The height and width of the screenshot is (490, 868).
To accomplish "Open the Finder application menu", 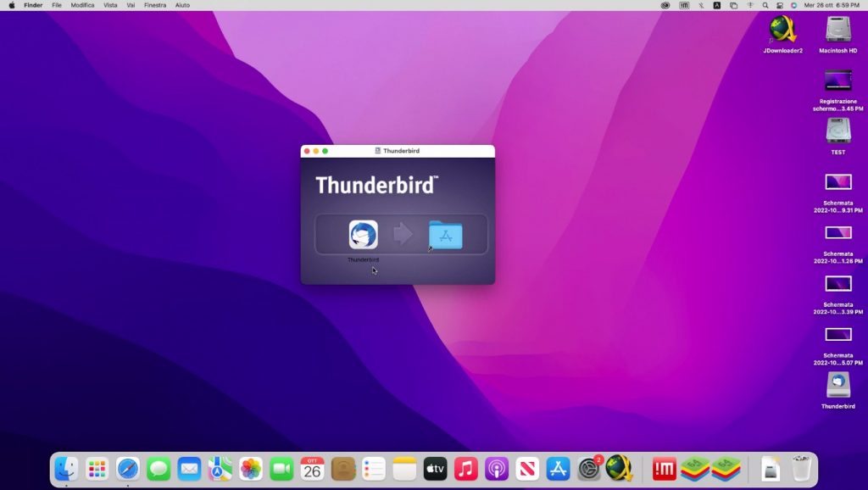I will point(33,5).
